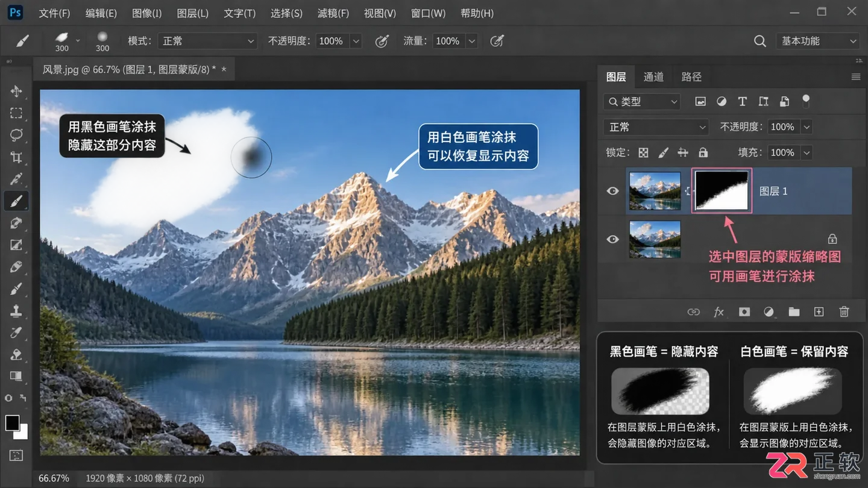The image size is (868, 488).
Task: Click the link layers chain icon
Action: coord(694,311)
